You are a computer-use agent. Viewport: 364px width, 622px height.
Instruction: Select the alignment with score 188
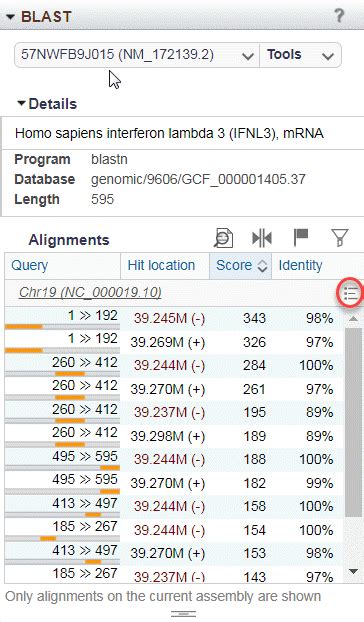coord(174,459)
